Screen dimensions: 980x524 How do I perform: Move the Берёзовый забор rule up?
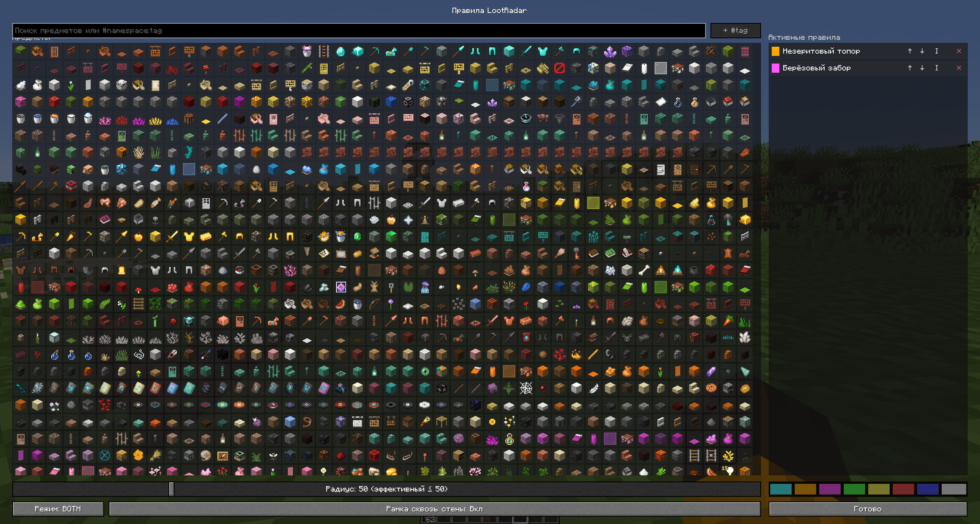(910, 68)
